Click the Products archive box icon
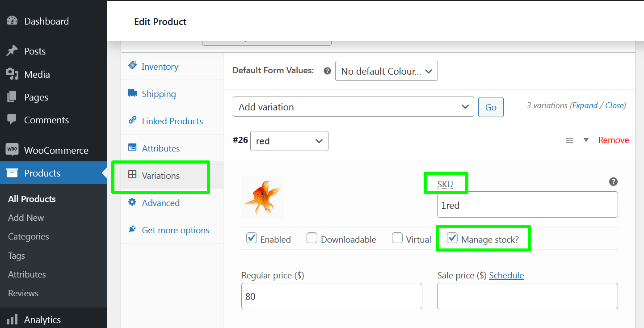The image size is (644, 328). 12,173
